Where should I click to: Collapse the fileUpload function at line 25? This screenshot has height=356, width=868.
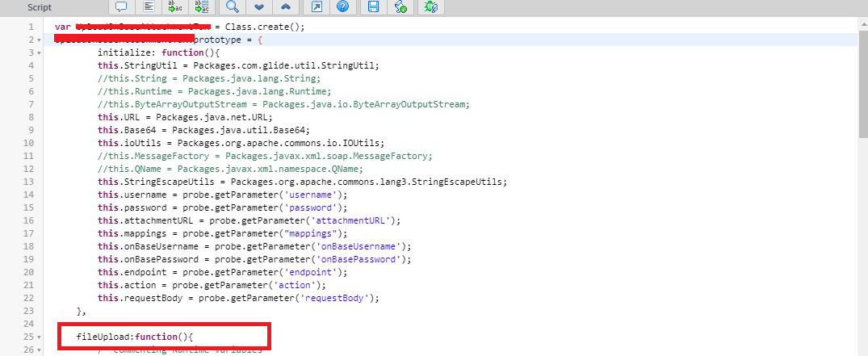pos(39,337)
